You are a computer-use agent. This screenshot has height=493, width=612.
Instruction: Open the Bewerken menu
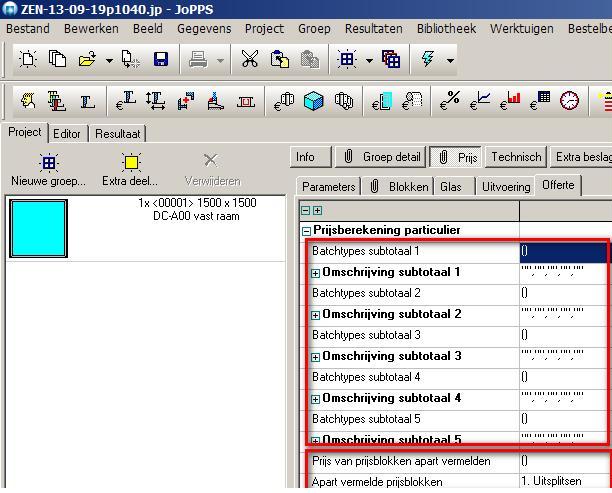pyautogui.click(x=91, y=28)
